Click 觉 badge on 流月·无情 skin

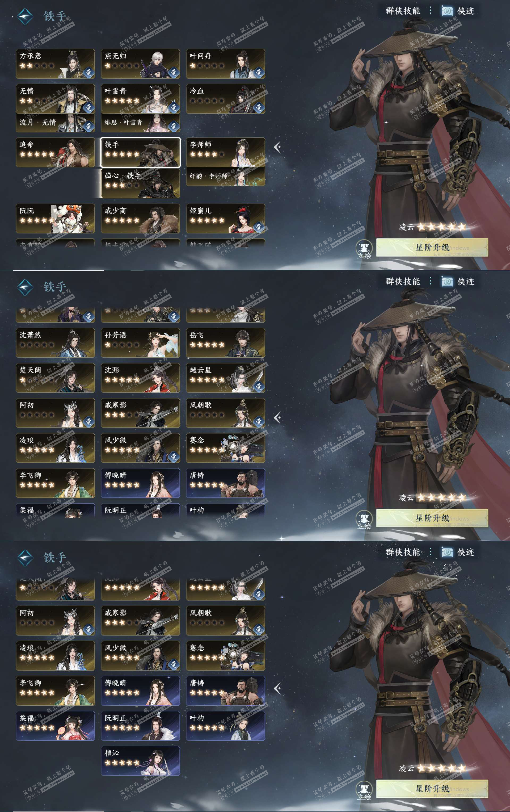88,126
